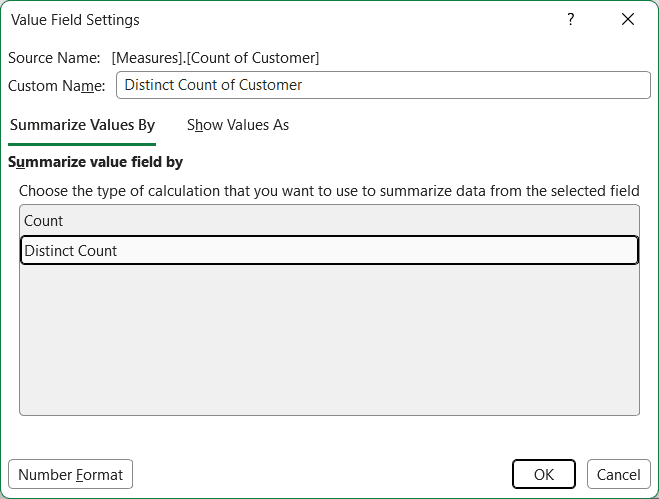The height and width of the screenshot is (499, 659).
Task: Close the Value Field Settings dialog
Action: pos(628,19)
